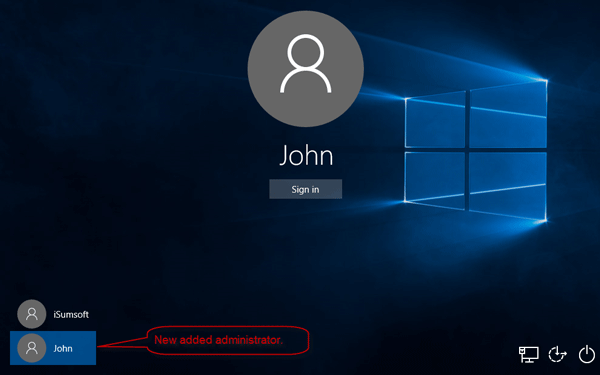Open the Ease of Access icon
The width and height of the screenshot is (600, 375).
pyautogui.click(x=557, y=354)
